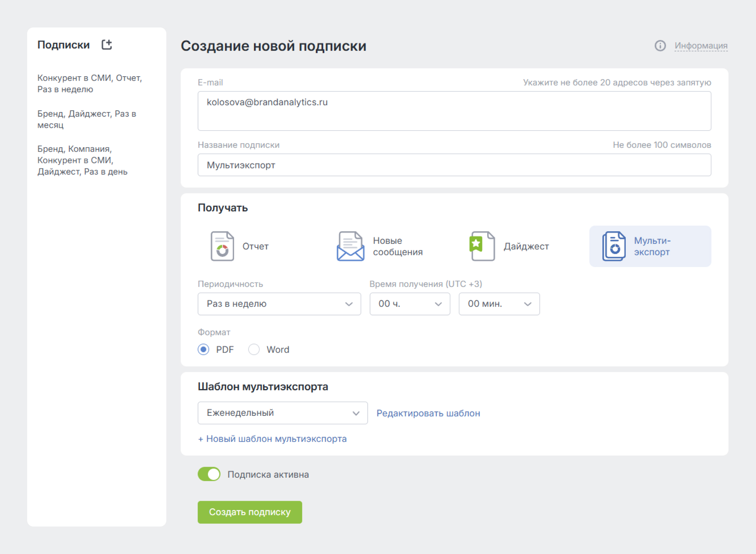
Task: Choose the Мульти-экспорт option label
Action: click(x=652, y=246)
